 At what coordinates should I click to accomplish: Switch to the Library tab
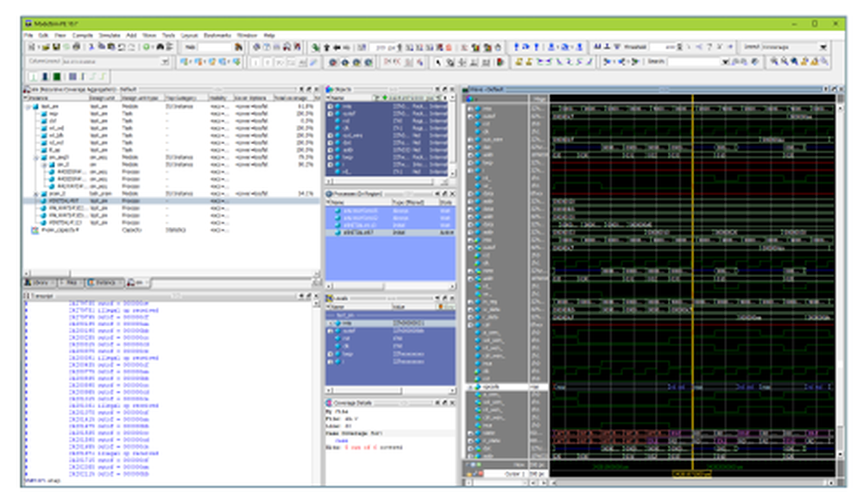(x=40, y=282)
